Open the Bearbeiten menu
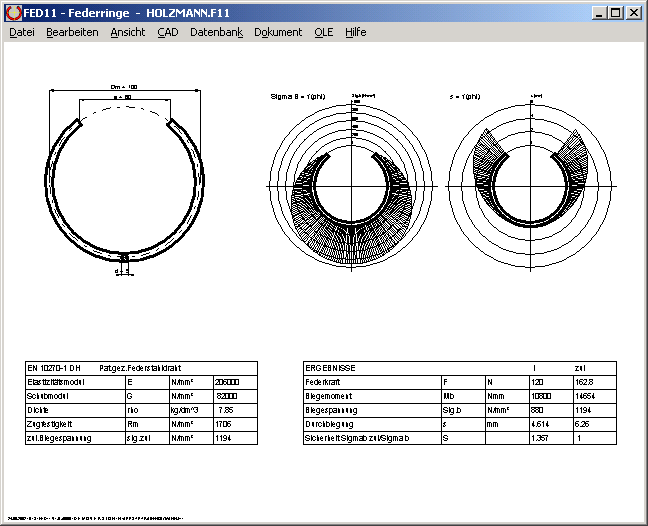648x526 pixels. click(72, 32)
